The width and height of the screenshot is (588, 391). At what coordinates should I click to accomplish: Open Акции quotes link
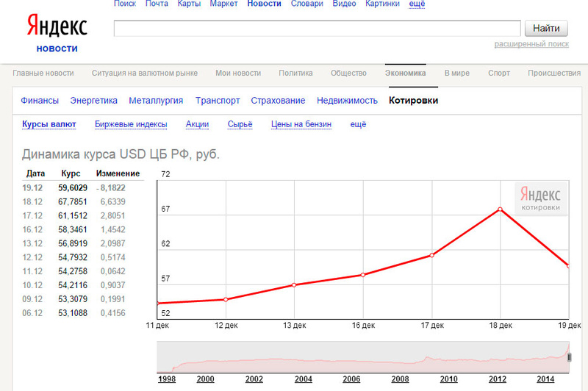pyautogui.click(x=197, y=124)
